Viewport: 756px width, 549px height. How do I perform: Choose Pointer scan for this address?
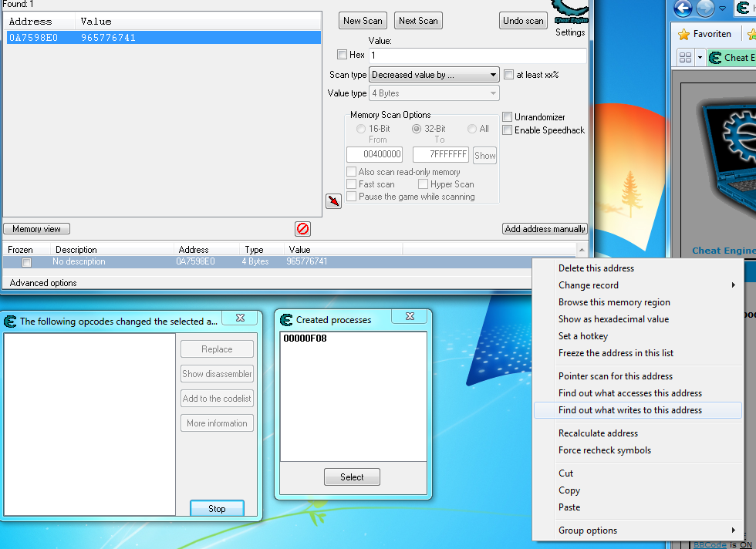pyautogui.click(x=616, y=376)
